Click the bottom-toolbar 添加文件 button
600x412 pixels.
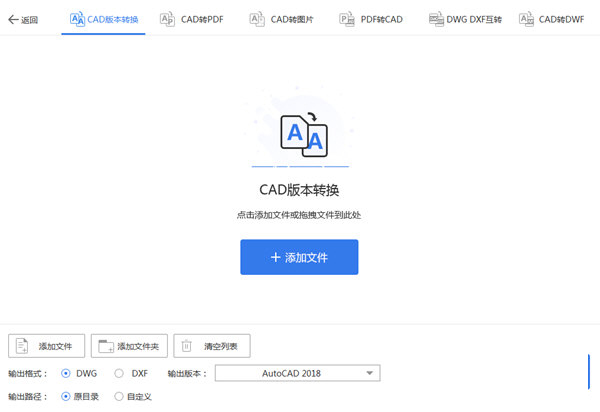point(46,346)
